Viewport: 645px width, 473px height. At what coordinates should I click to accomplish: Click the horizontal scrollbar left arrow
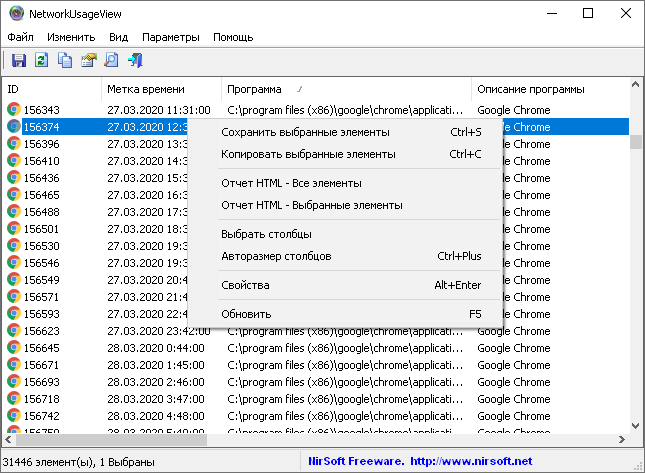8,440
